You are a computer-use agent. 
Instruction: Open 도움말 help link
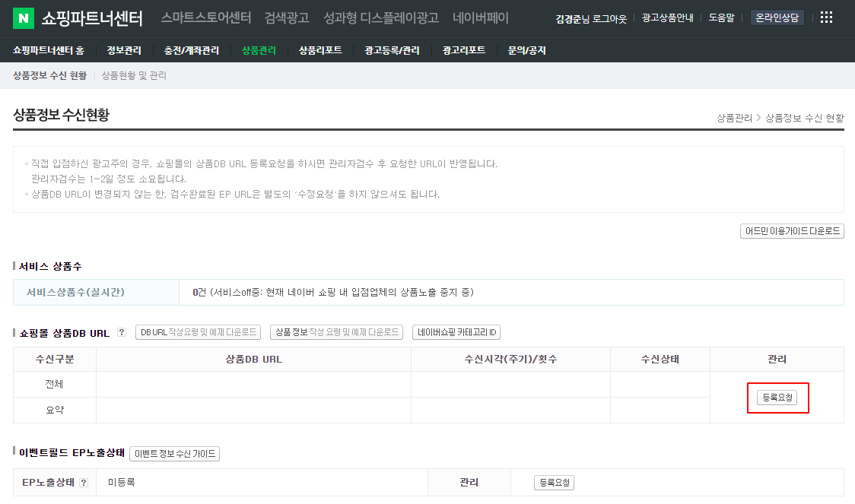pyautogui.click(x=721, y=18)
